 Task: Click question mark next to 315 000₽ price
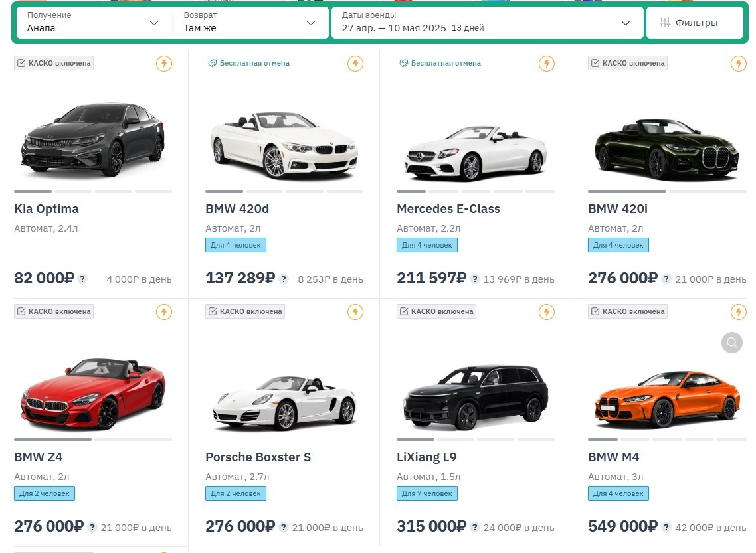tap(475, 527)
